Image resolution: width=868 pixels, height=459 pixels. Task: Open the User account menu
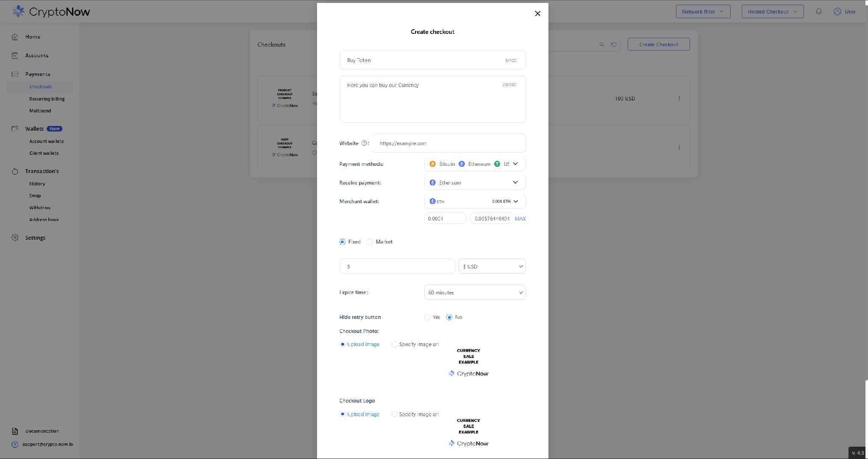(844, 11)
